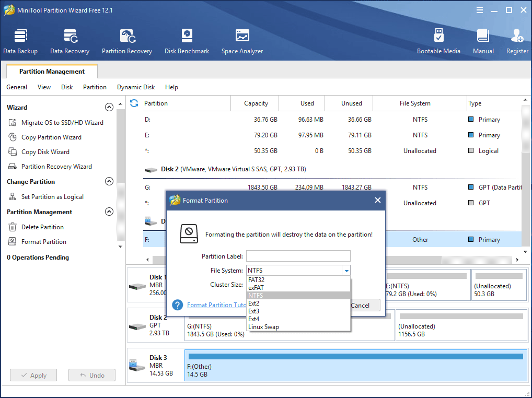Open the Partition menu

95,87
